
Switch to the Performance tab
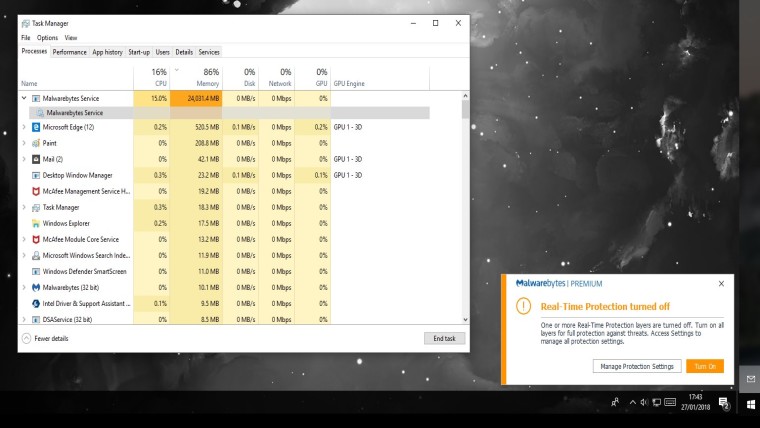[x=70, y=52]
